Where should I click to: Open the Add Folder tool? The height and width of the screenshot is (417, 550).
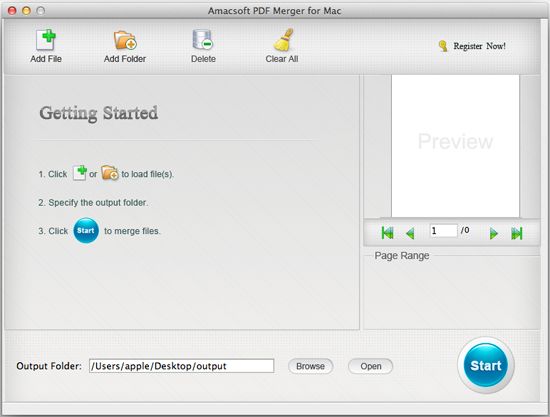pos(125,40)
